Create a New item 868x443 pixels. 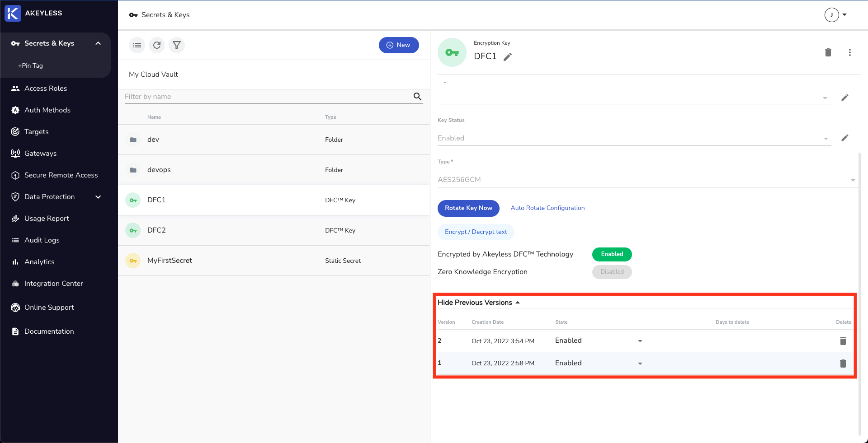(399, 45)
